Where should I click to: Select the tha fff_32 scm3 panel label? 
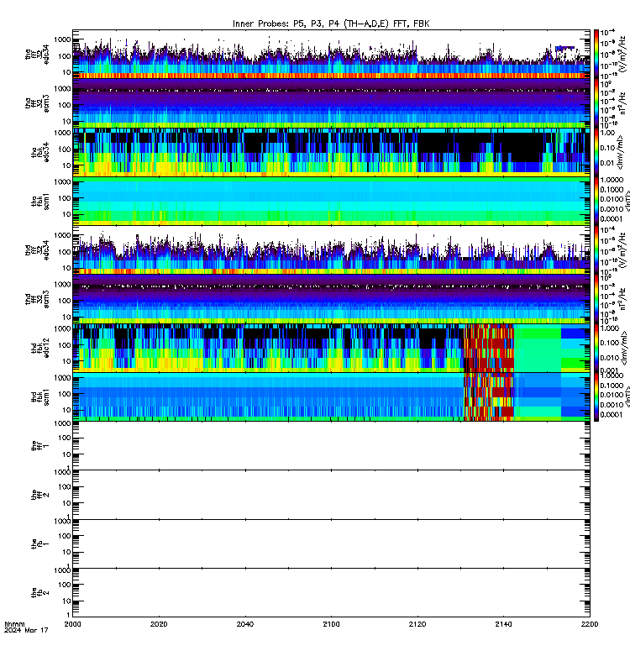pos(37,103)
